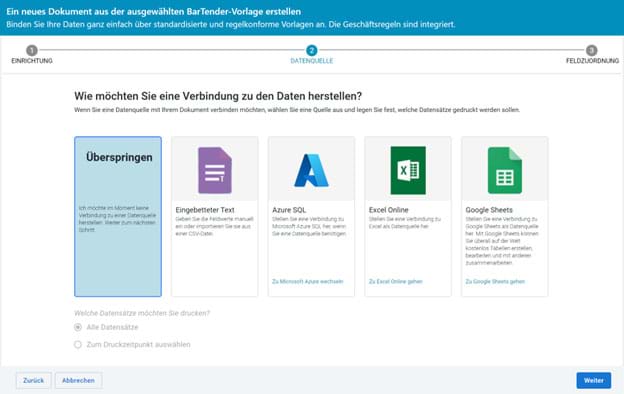This screenshot has height=394, width=624.
Task: Click the Zurück button
Action: point(33,380)
